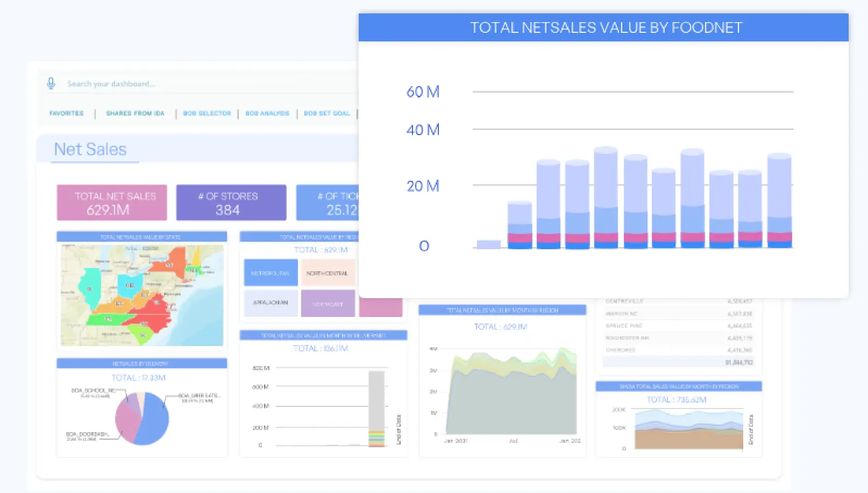
Task: Click the first small bar in Foodnet chart
Action: 488,244
